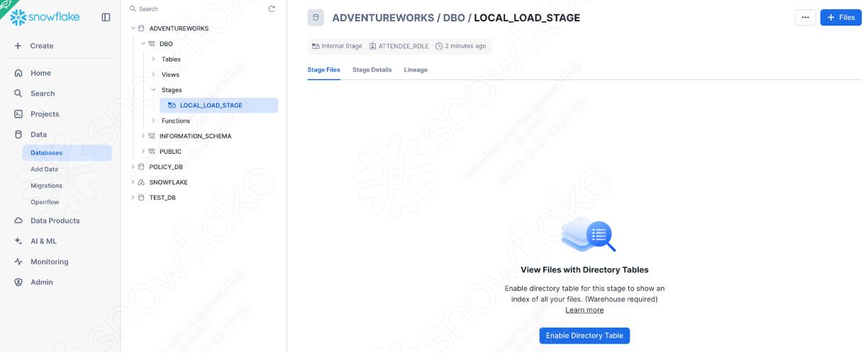Click the Internal Stage label

342,46
